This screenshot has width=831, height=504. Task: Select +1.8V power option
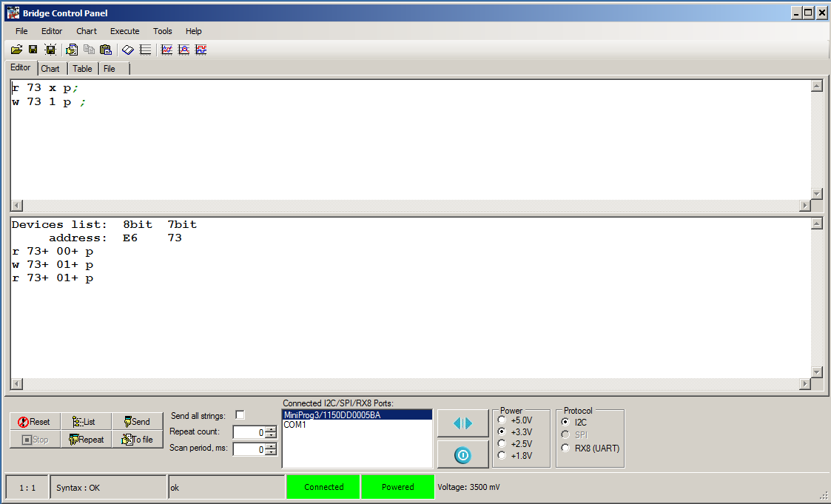point(502,455)
